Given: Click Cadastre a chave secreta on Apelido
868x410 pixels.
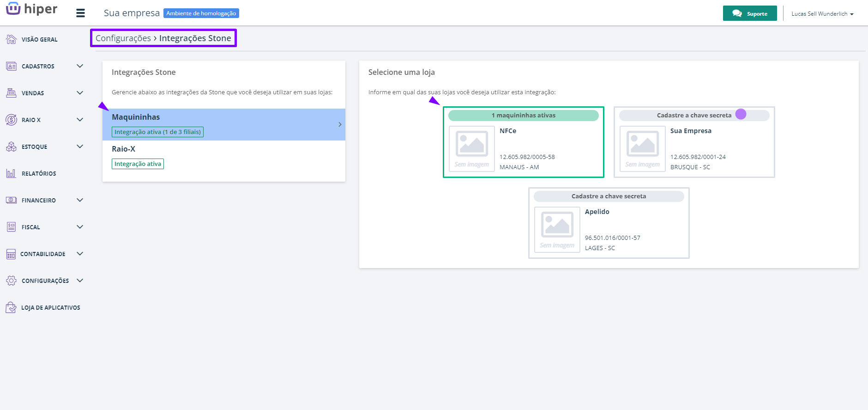Looking at the screenshot, I should pyautogui.click(x=609, y=196).
